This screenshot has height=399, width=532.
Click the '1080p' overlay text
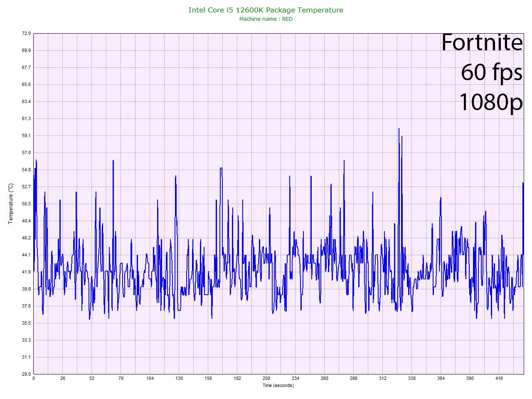point(490,101)
